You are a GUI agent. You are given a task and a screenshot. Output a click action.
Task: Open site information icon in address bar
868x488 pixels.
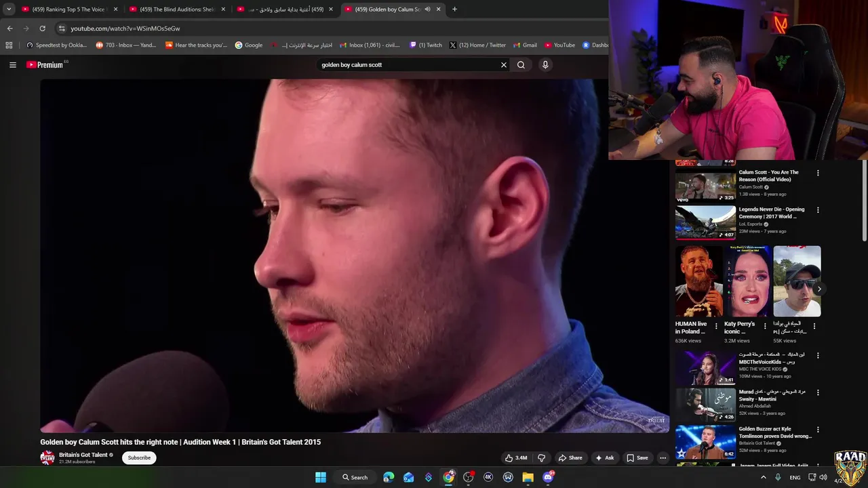coord(62,28)
